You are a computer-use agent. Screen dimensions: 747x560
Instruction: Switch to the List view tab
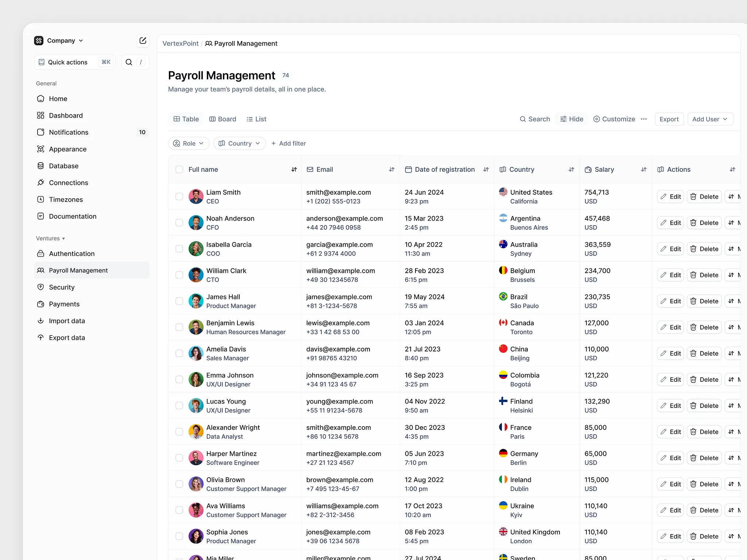(x=256, y=119)
